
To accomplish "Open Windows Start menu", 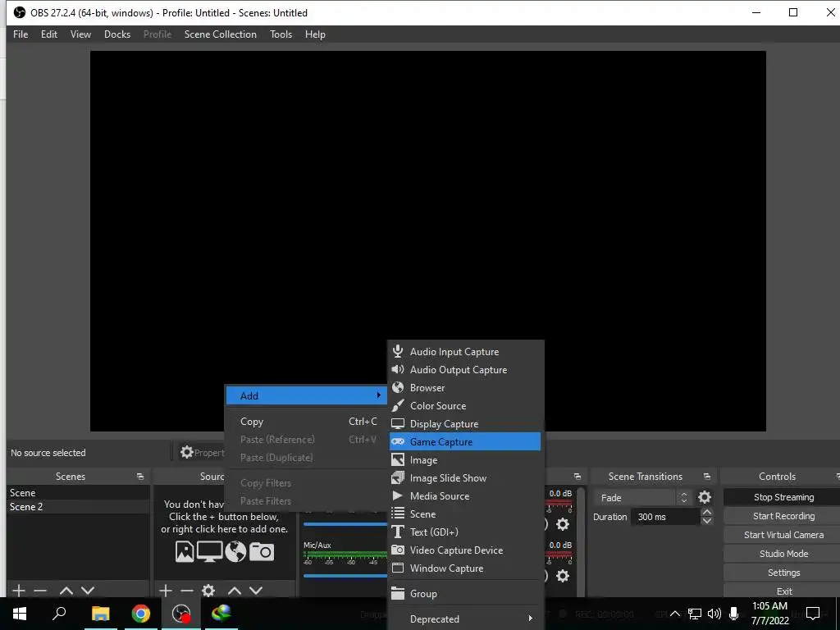I will [x=20, y=614].
